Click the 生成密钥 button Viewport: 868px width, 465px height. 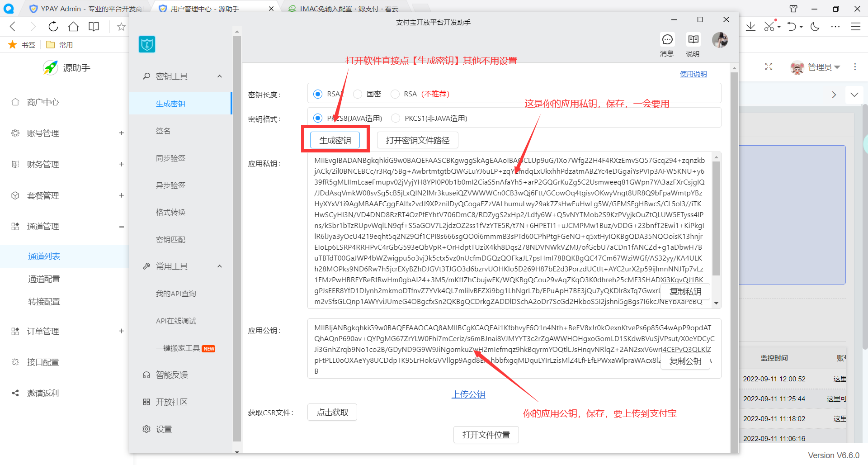[x=335, y=140]
